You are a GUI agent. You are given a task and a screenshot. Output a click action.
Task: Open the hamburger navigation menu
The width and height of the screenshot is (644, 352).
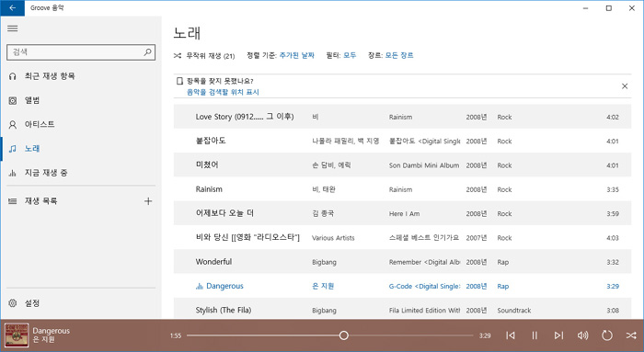(x=13, y=28)
